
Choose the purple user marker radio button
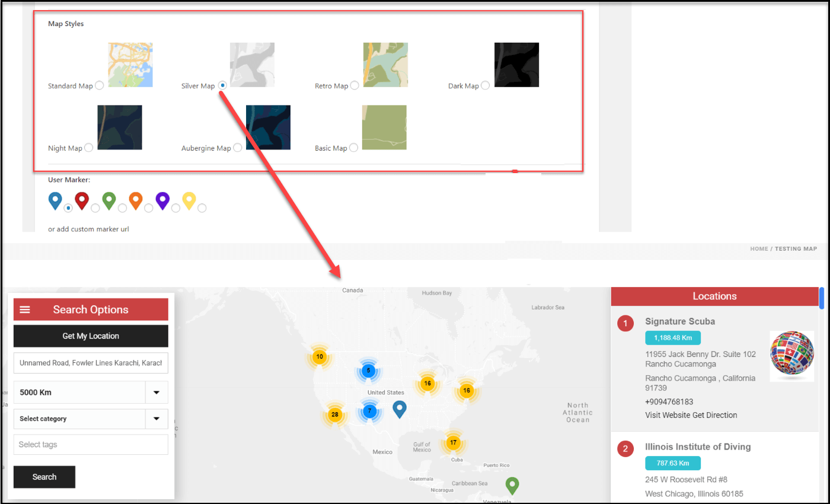pos(175,208)
